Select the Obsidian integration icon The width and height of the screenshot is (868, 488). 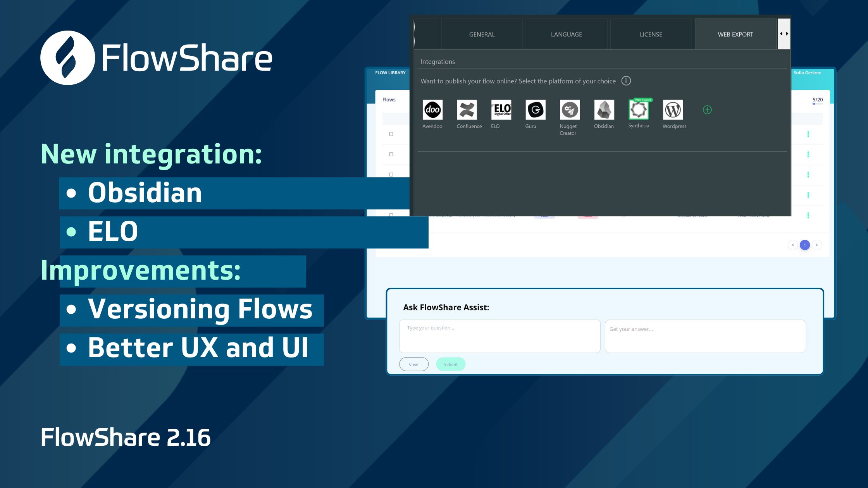(604, 110)
